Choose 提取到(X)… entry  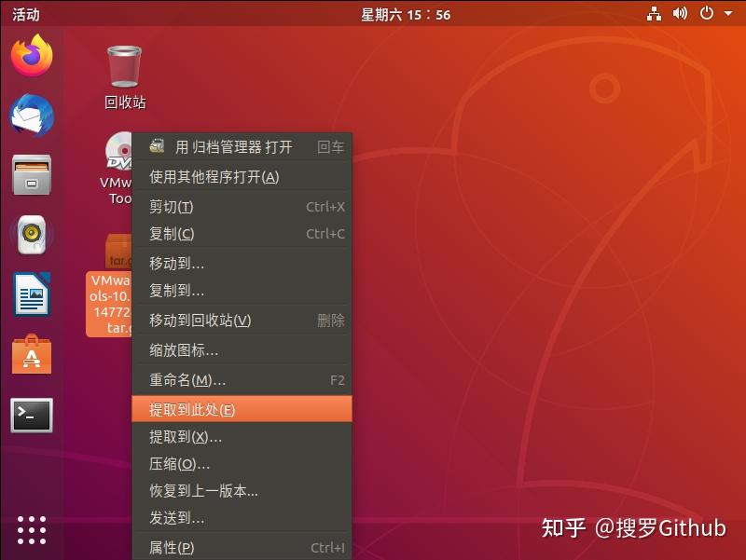tap(242, 437)
